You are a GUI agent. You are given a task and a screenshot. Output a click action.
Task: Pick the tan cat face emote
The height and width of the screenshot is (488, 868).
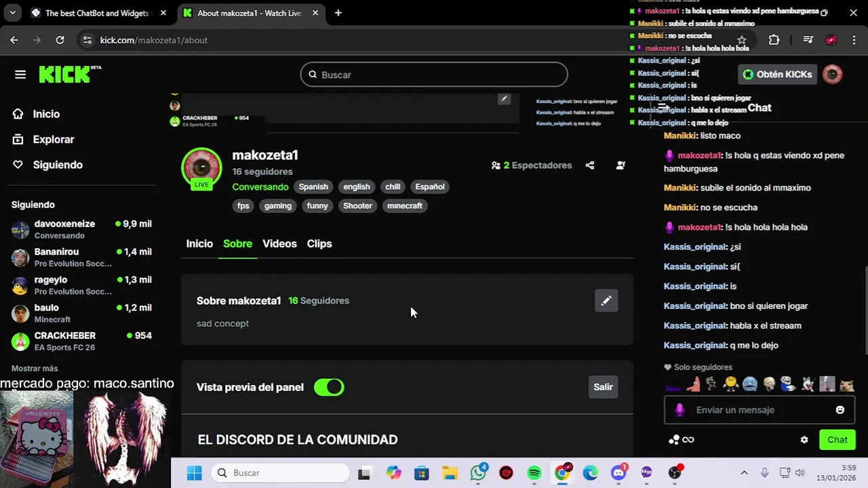[846, 384]
